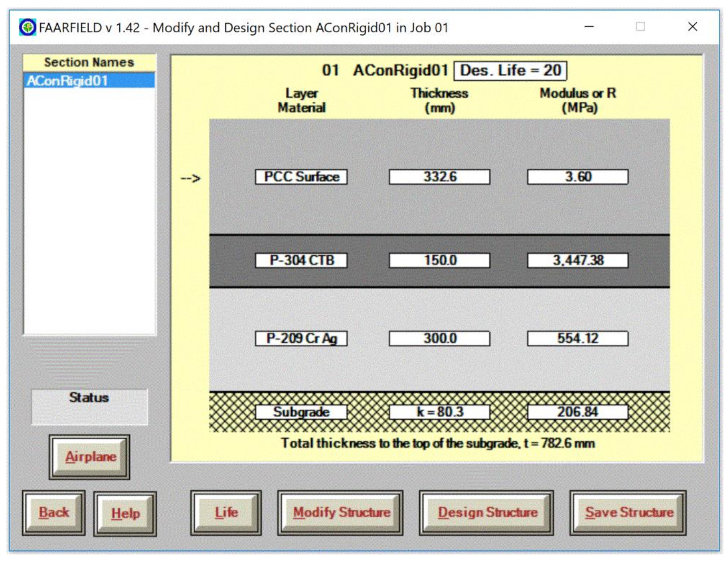Screen dimensions: 728x562
Task: Click PCC thickness value 332.6
Action: [x=439, y=177]
